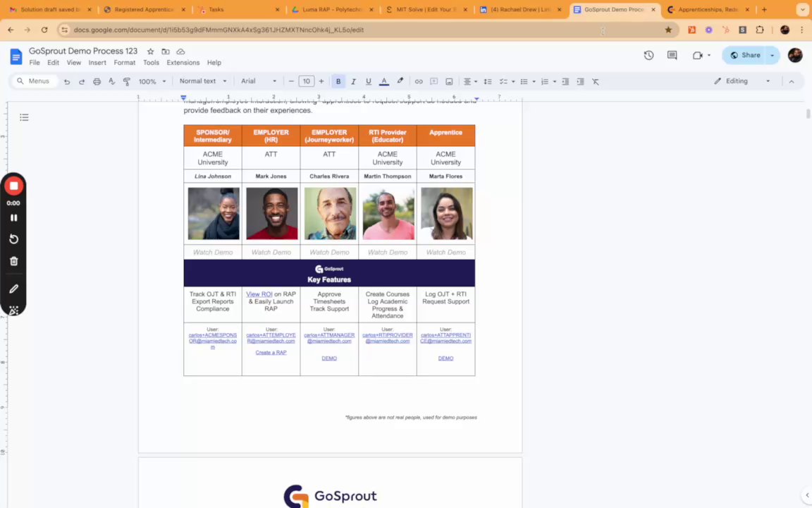Open the Format menu

click(x=124, y=63)
